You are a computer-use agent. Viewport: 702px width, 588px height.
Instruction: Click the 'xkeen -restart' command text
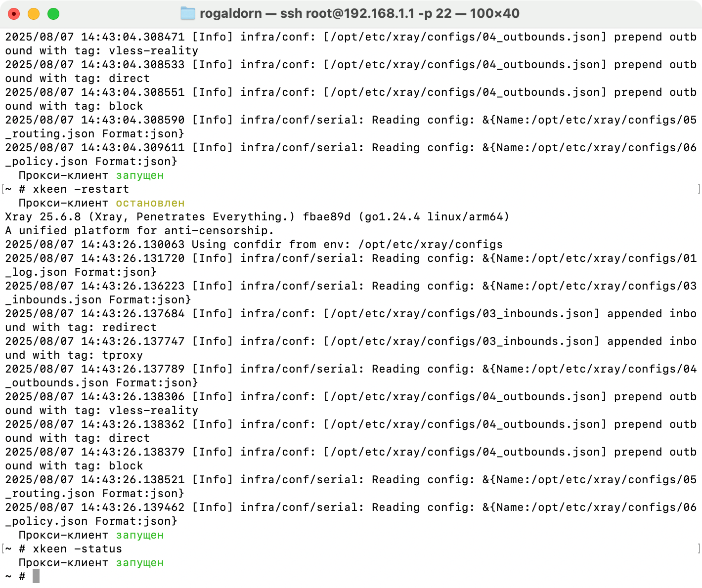[81, 189]
